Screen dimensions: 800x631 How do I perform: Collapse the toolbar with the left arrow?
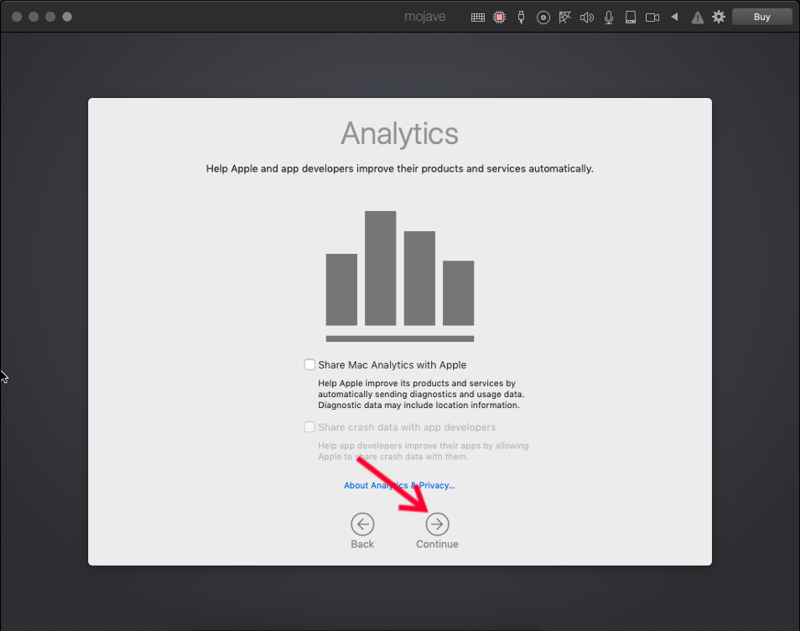point(674,17)
